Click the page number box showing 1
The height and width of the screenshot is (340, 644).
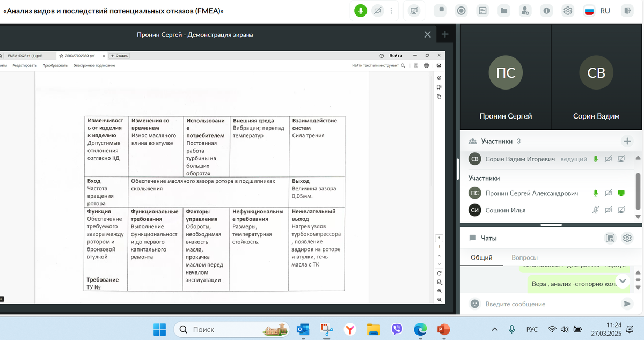439,238
